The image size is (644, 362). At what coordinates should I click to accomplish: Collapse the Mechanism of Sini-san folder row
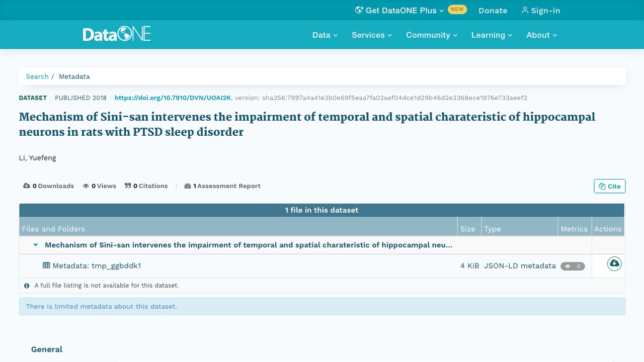coord(36,245)
